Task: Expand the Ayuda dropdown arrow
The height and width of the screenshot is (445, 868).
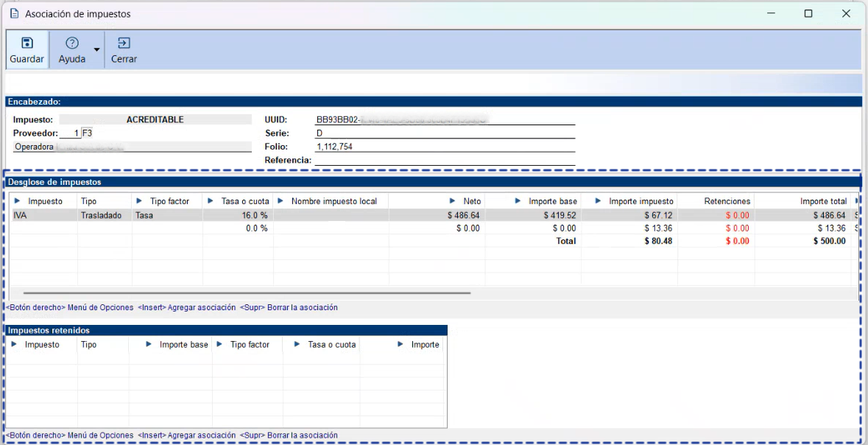Action: click(96, 50)
